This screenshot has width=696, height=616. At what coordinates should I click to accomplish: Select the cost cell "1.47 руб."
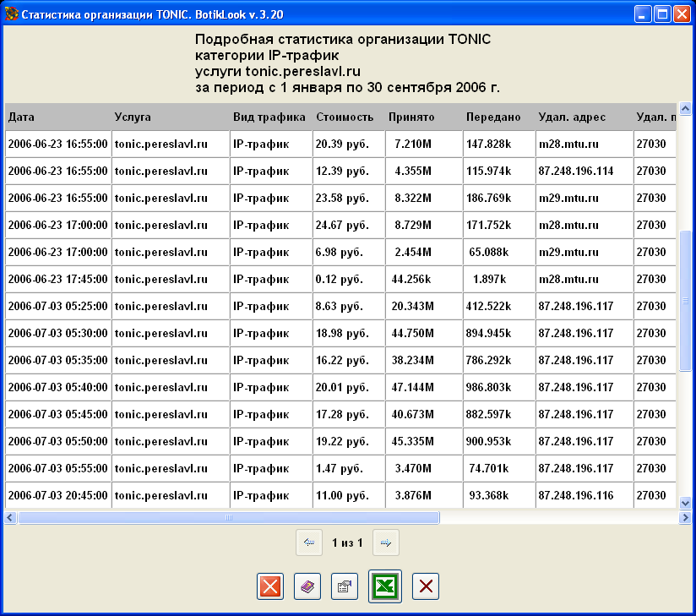coord(349,469)
